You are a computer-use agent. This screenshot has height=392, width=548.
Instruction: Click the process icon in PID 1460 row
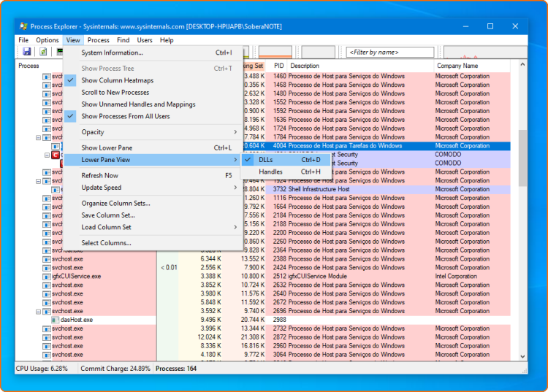pos(47,76)
